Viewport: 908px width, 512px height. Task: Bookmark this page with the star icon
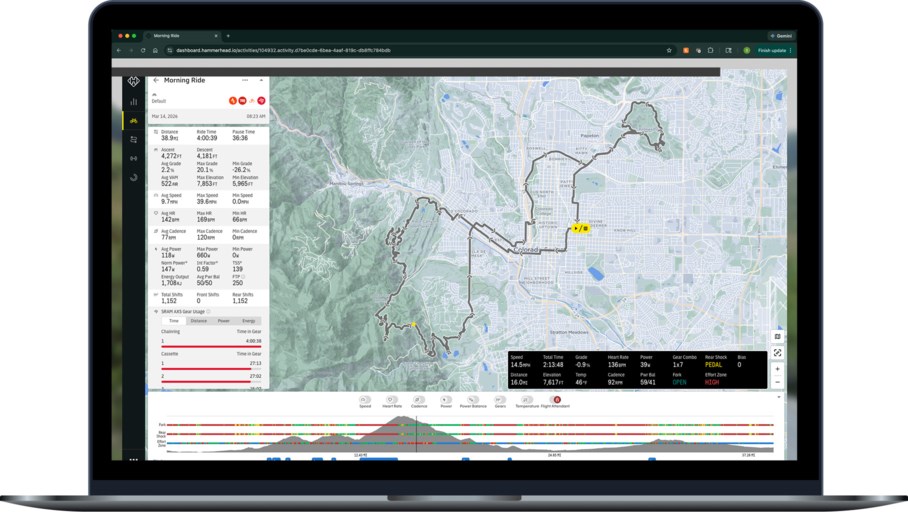(669, 50)
